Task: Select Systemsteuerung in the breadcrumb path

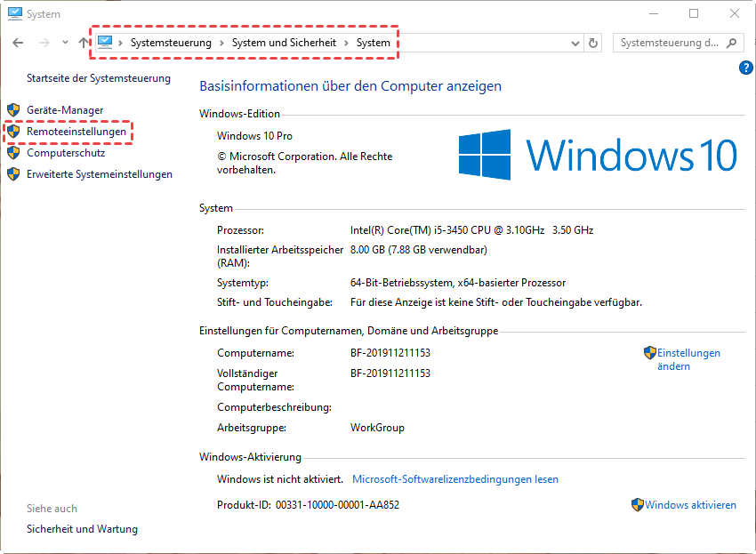Action: [171, 43]
